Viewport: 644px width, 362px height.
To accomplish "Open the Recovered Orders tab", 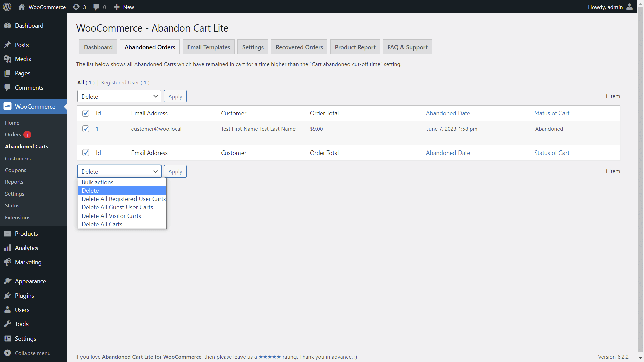I will pos(299,47).
